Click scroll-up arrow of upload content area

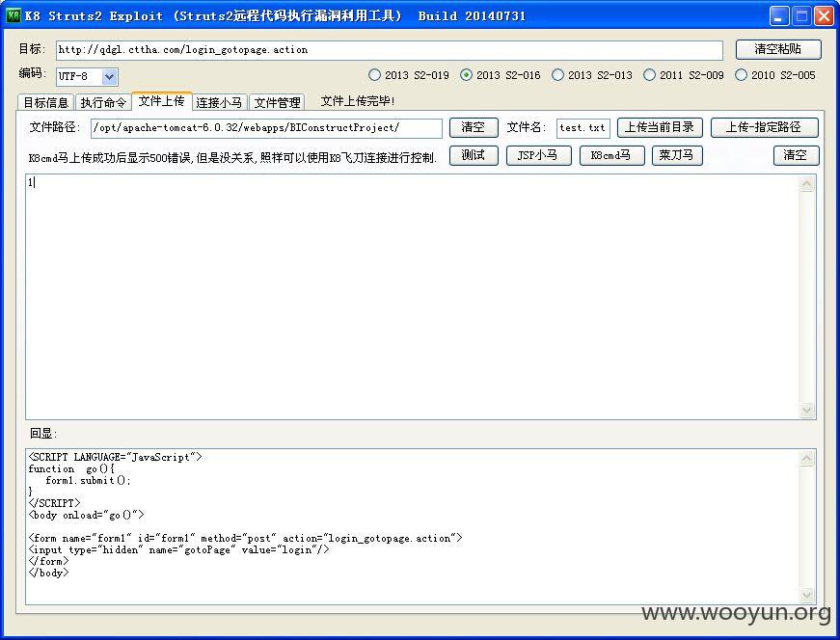click(x=807, y=184)
